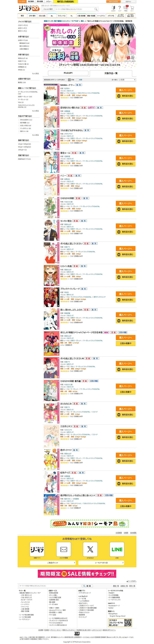The image size is (154, 644).
Task: Open the shopping cart icon
Action: click(132, 8)
